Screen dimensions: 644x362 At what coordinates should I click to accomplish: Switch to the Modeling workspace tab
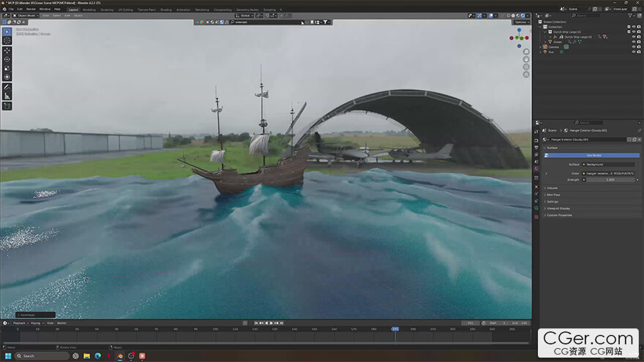coord(89,10)
